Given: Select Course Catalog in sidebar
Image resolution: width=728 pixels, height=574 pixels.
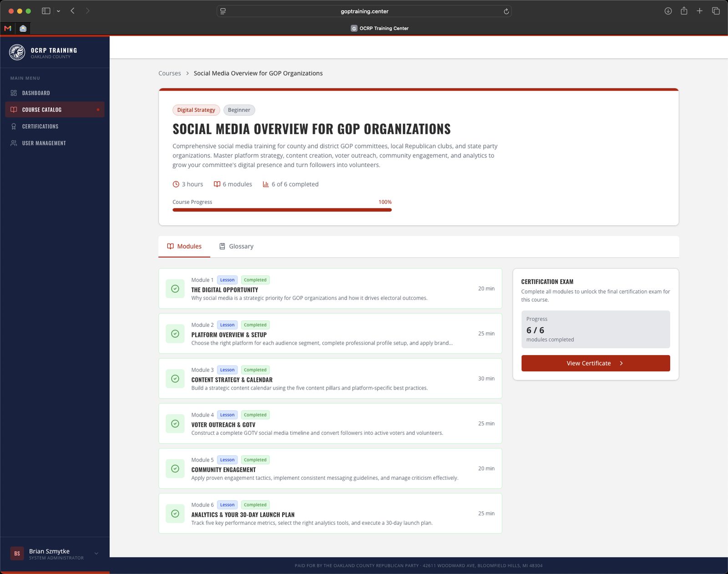Looking at the screenshot, I should 55,110.
